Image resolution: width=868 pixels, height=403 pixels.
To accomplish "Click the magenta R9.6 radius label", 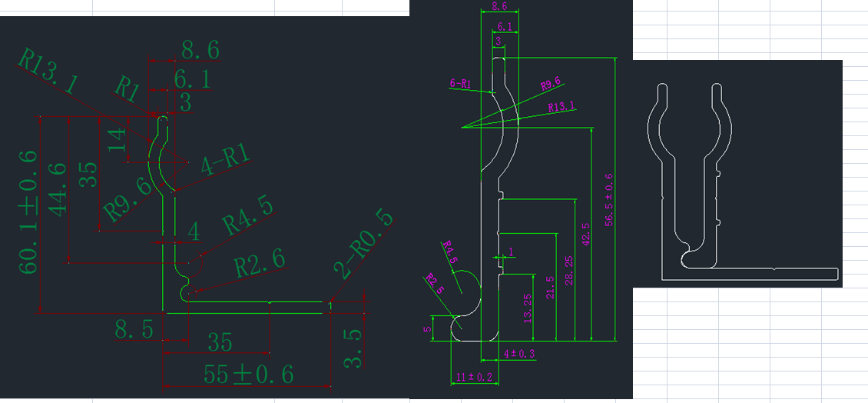I will (551, 85).
